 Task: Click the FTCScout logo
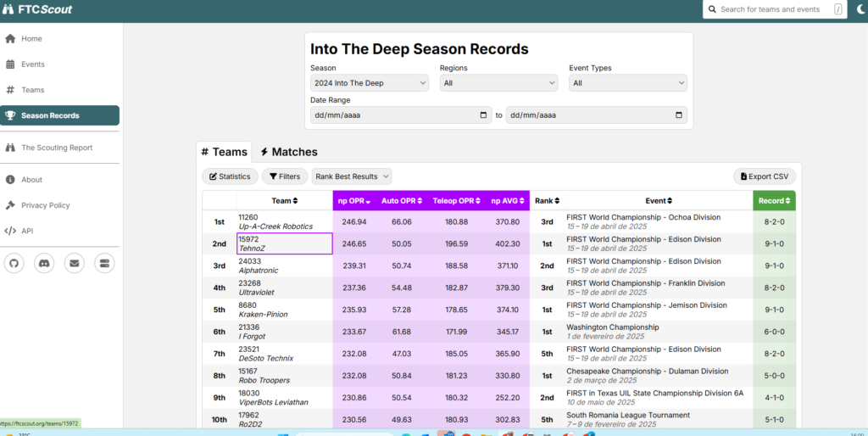37,9
